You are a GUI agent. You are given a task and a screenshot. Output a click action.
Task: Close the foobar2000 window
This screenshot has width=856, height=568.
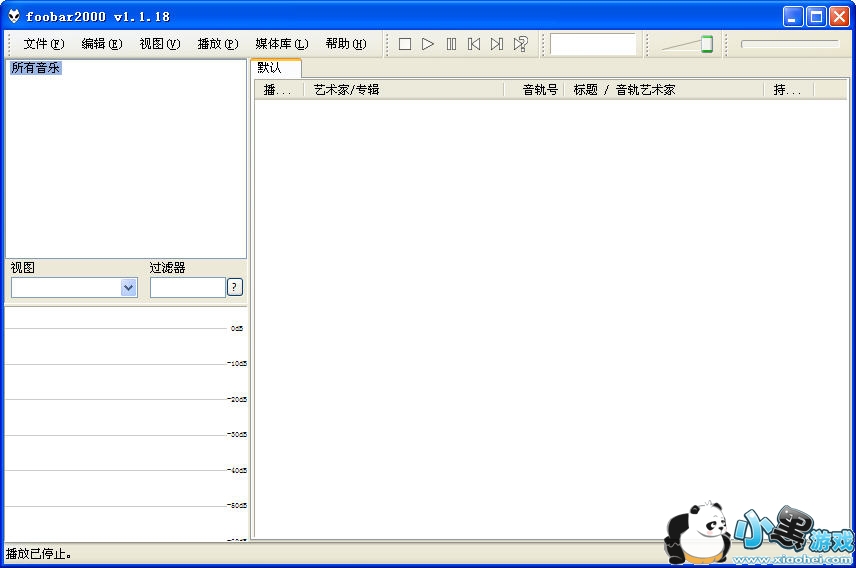839,17
